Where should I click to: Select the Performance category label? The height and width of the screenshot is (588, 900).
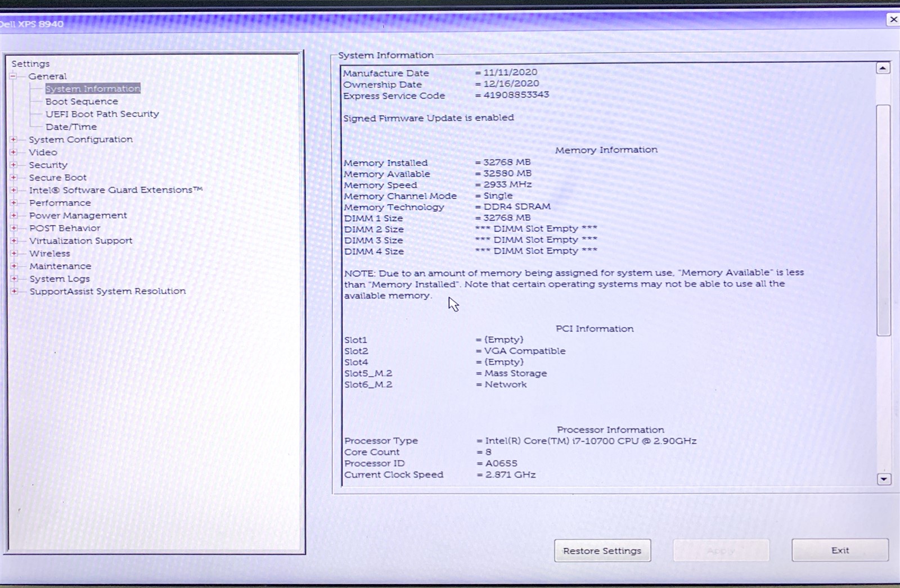pyautogui.click(x=60, y=202)
